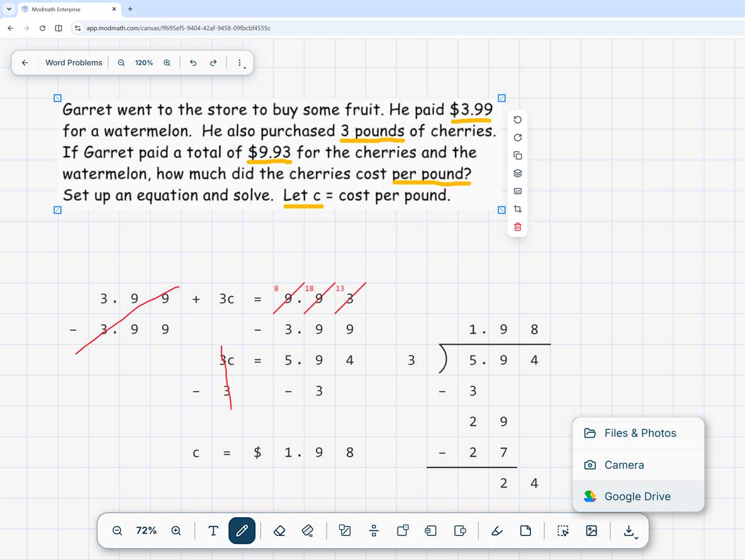The image size is (745, 560).
Task: Duplicate the selected image
Action: (518, 155)
